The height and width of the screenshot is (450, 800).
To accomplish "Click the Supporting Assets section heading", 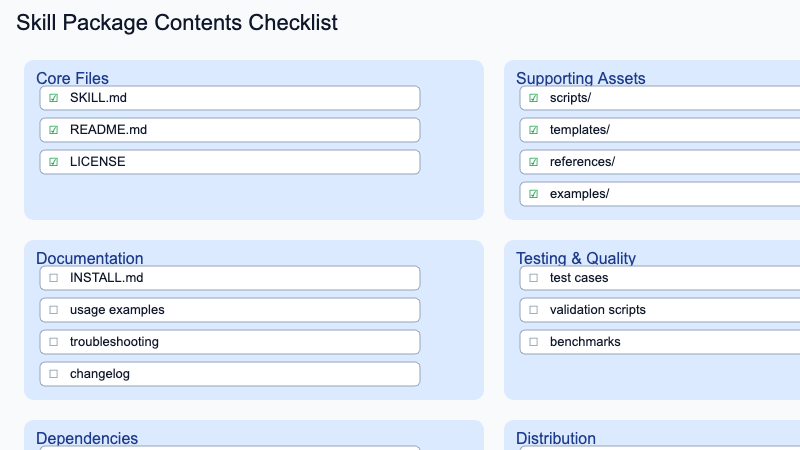I will [x=580, y=78].
